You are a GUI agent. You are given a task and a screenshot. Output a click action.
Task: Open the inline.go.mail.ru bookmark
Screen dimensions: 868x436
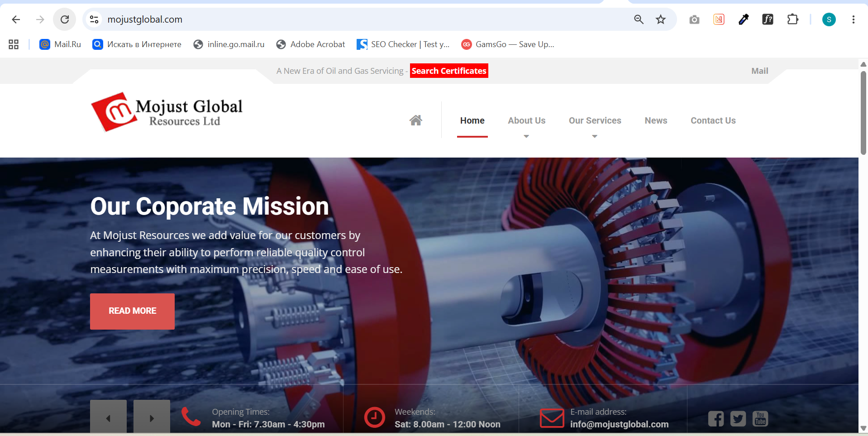(229, 44)
